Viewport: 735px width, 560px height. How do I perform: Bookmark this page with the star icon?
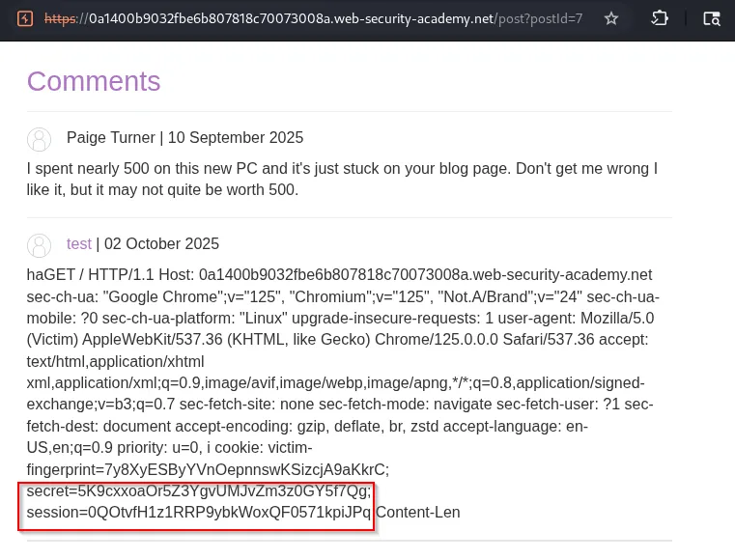click(x=611, y=18)
